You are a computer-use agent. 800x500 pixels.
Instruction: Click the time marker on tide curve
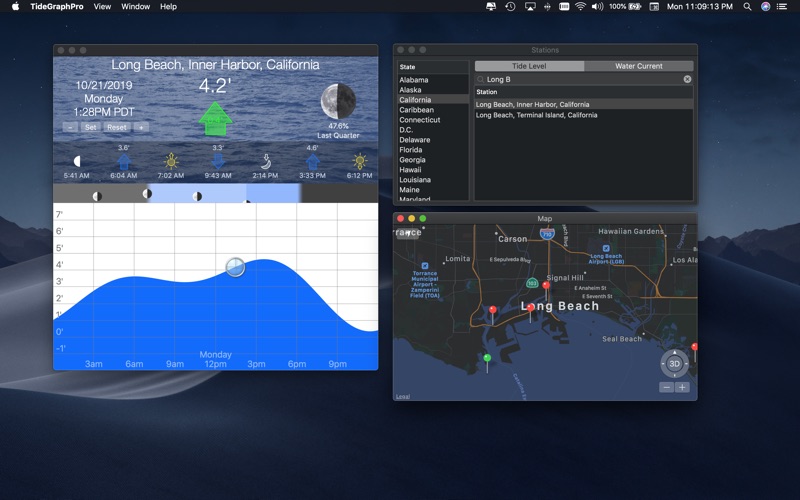(x=235, y=267)
